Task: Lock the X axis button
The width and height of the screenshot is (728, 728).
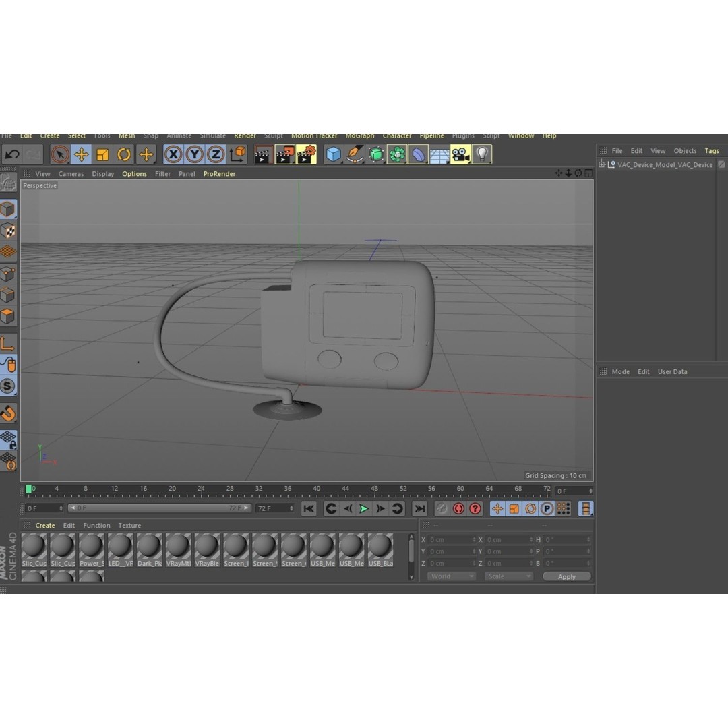Action: (173, 154)
